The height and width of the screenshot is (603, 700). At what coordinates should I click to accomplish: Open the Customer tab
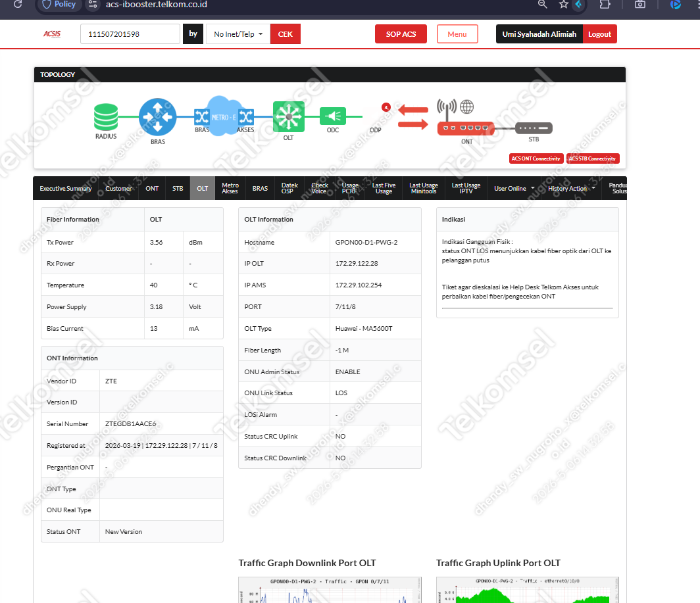point(118,188)
